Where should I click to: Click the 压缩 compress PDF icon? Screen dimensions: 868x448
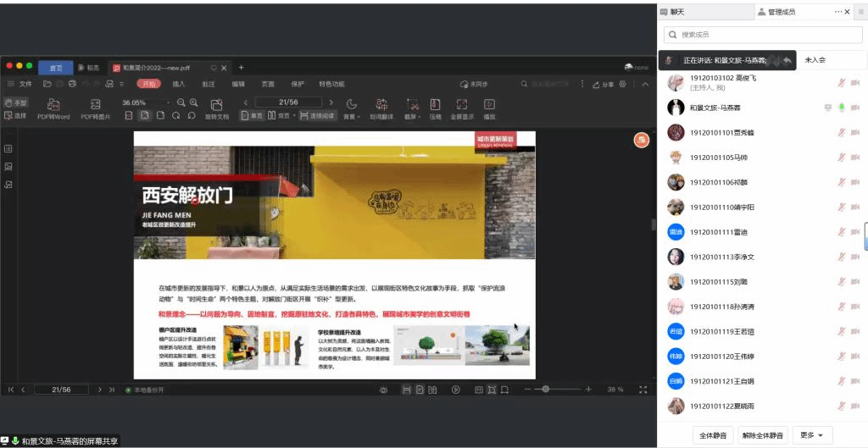click(435, 105)
